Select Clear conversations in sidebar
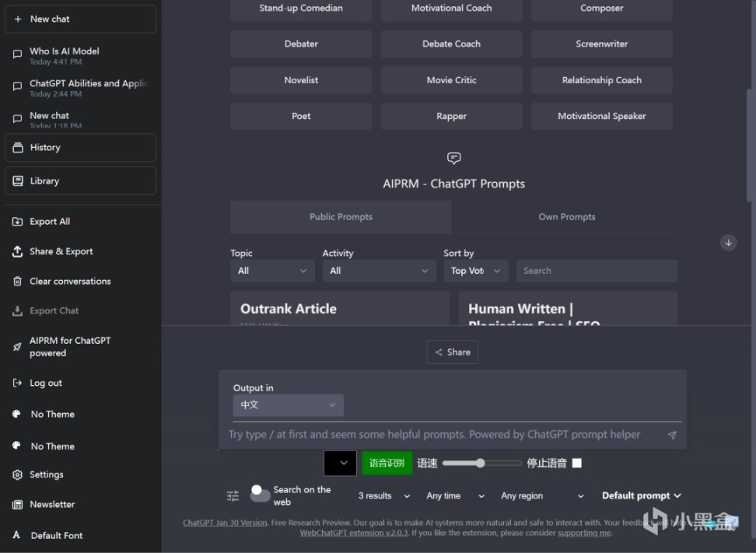 (x=70, y=281)
